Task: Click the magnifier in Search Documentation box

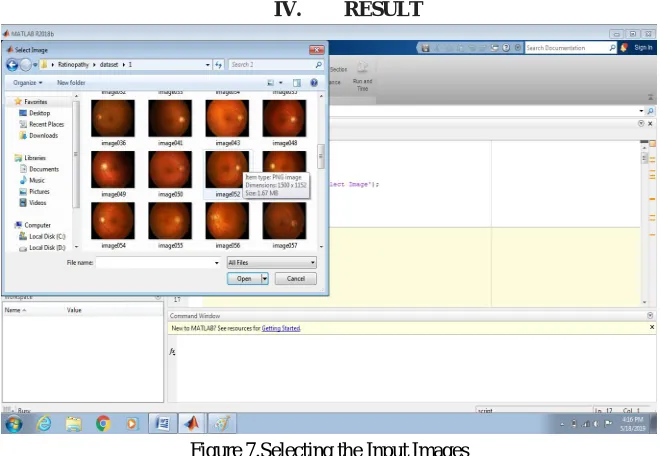Action: point(612,48)
